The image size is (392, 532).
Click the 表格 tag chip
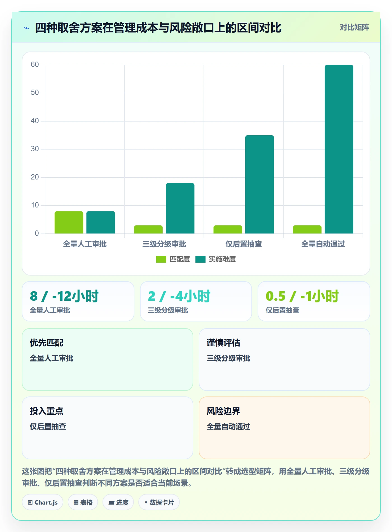pos(83,502)
